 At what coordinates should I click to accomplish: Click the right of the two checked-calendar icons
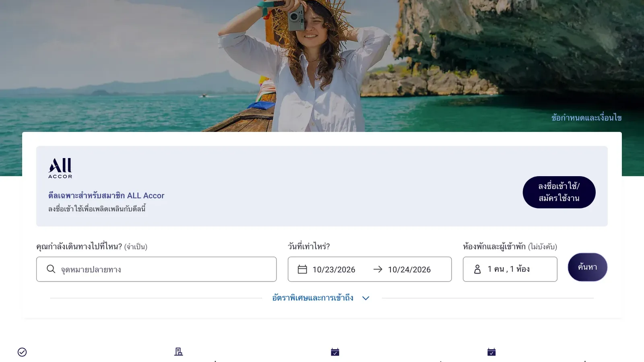click(491, 352)
